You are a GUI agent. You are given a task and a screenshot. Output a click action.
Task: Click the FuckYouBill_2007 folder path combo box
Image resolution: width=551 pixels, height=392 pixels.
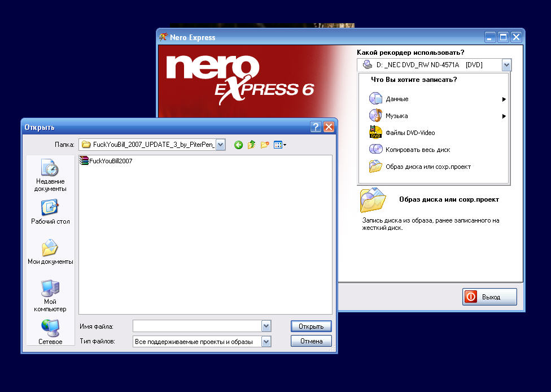tap(152, 145)
